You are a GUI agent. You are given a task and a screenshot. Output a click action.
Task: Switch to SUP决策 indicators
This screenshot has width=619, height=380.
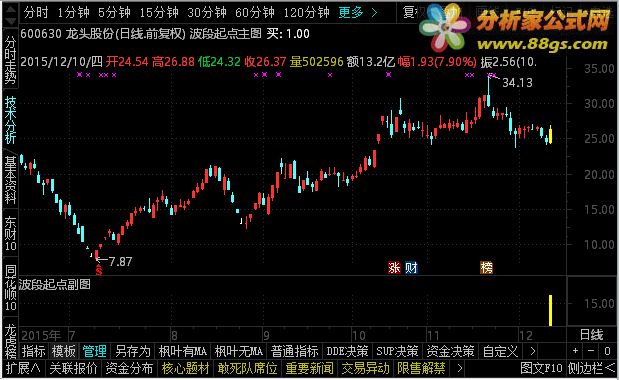point(397,351)
